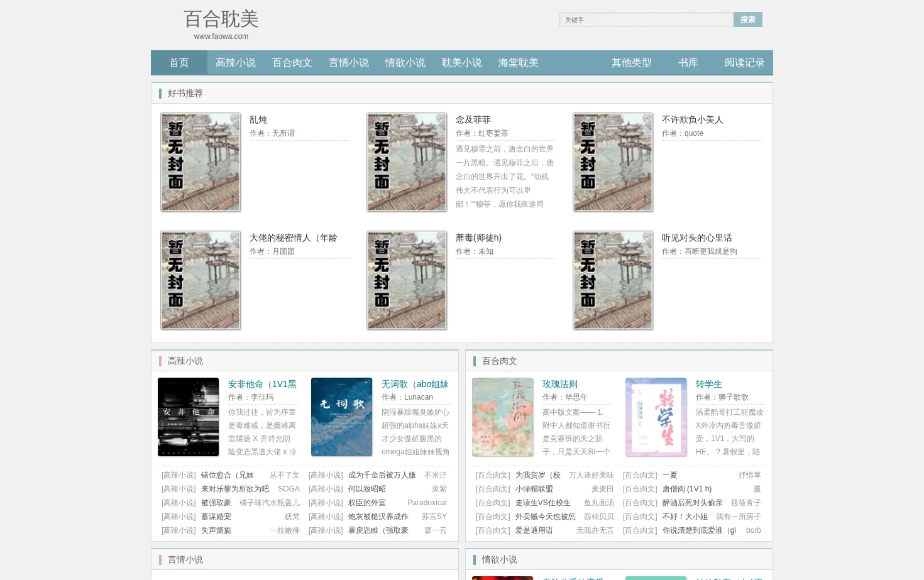This screenshot has width=924, height=580.
Task: Open the 小绿帽联盟 list entry
Action: click(x=534, y=489)
